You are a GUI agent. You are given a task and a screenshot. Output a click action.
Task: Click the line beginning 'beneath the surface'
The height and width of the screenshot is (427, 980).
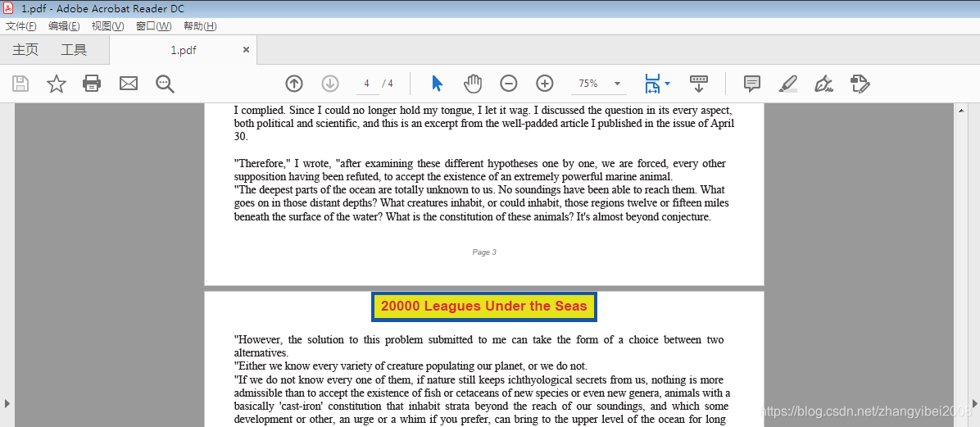(x=473, y=217)
